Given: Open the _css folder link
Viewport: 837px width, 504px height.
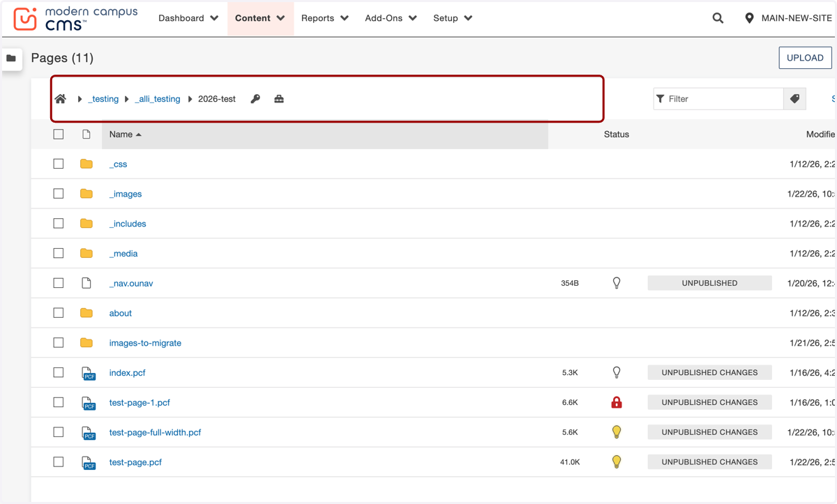Looking at the screenshot, I should pyautogui.click(x=118, y=165).
